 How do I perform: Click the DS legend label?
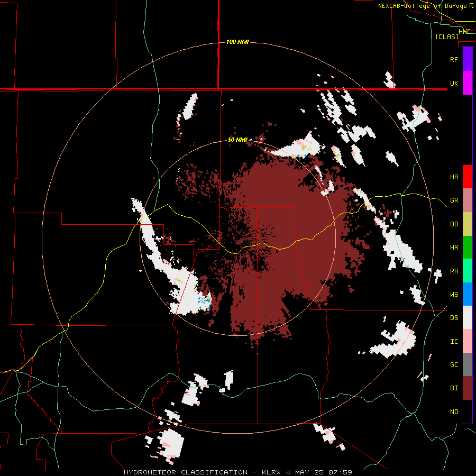click(454, 318)
